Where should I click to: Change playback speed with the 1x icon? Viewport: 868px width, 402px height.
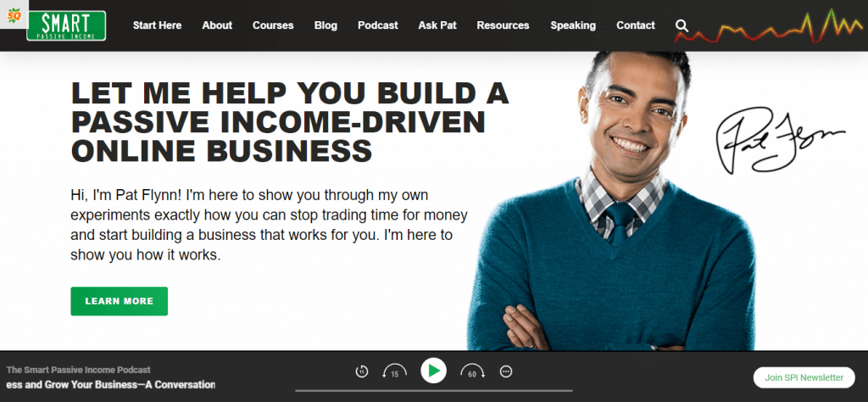[x=361, y=372]
